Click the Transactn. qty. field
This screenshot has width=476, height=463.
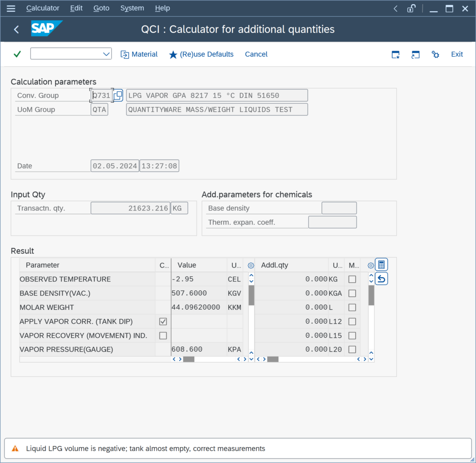(131, 209)
